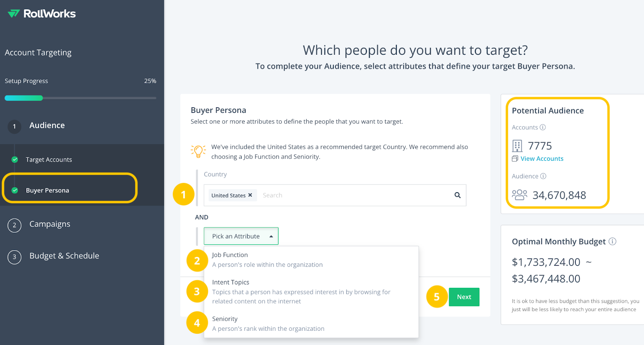Choose Seniority from the attribute list
This screenshot has height=345, width=644.
(311, 324)
